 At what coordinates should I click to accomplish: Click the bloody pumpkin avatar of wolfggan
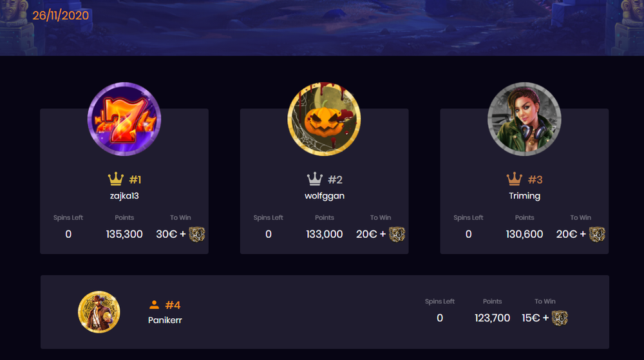click(324, 119)
